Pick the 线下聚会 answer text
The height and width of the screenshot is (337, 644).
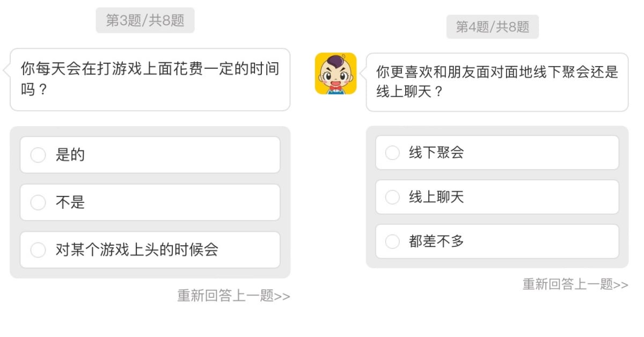(436, 153)
